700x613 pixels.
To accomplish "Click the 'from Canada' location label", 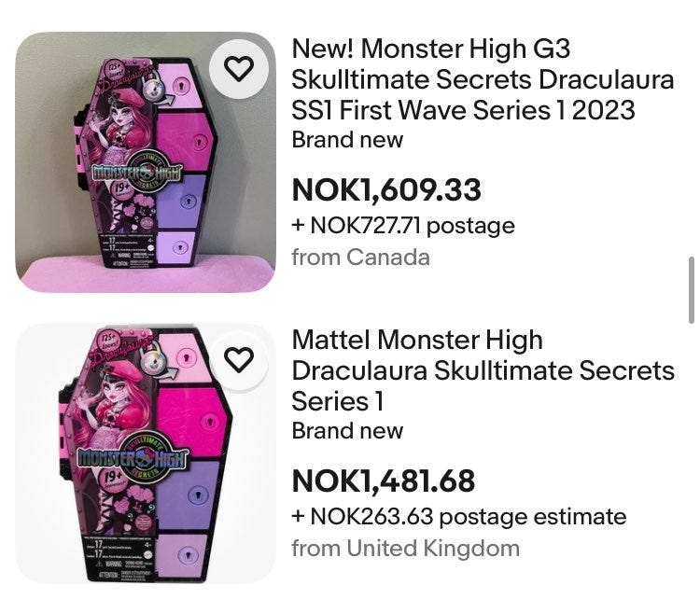I will 360,257.
